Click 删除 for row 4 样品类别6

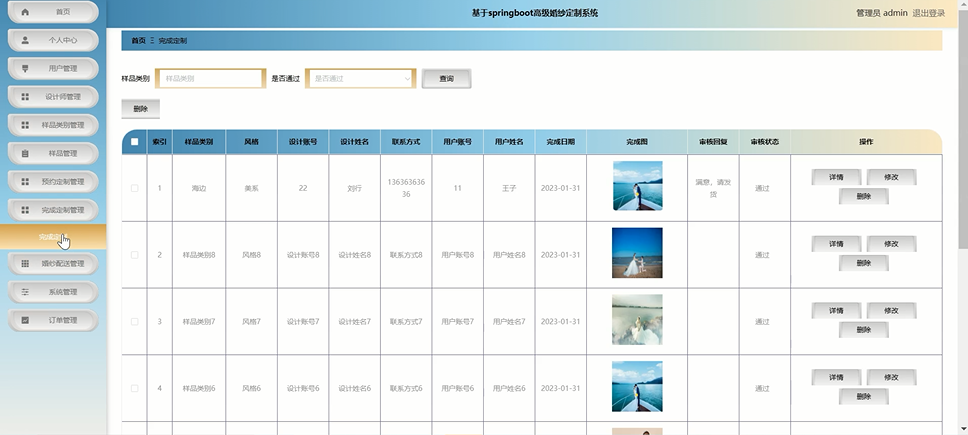[x=864, y=396]
